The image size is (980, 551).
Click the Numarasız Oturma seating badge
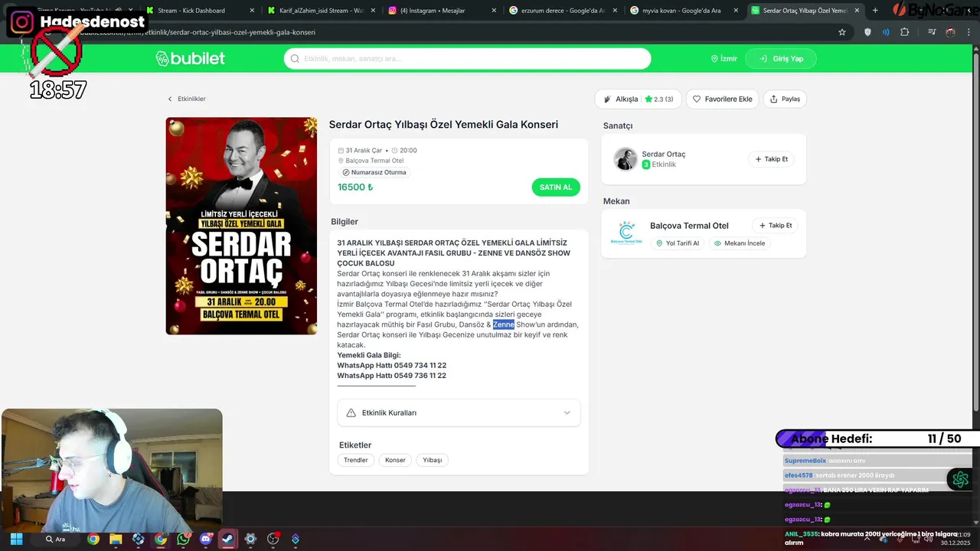click(374, 172)
